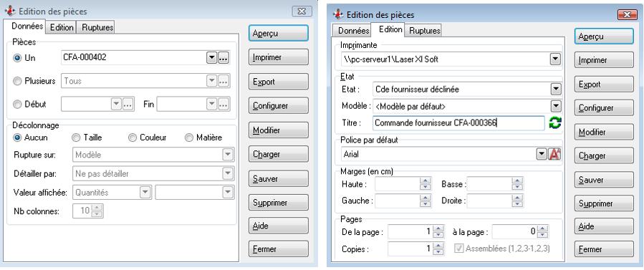Open the Détailler par dropdown
Viewport: 644px width, 270px height.
228,173
